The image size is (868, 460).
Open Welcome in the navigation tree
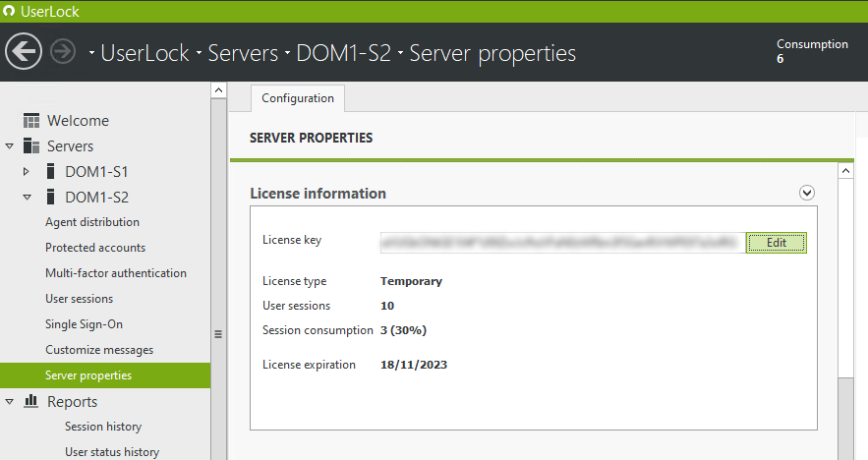point(78,121)
